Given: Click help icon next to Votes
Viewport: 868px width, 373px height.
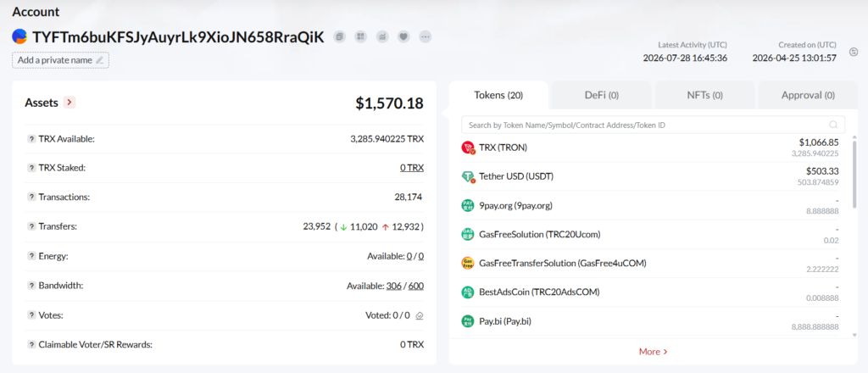Looking at the screenshot, I should click(31, 315).
